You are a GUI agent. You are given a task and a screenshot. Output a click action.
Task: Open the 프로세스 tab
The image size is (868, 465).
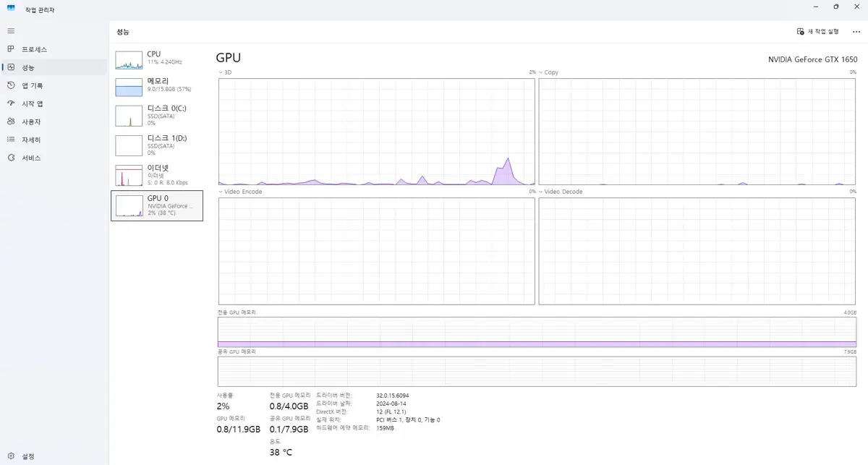(x=54, y=49)
